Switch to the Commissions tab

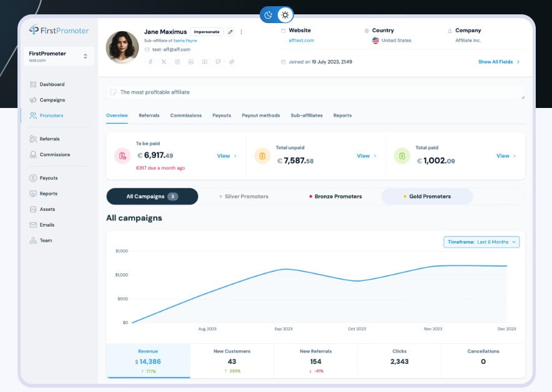click(185, 115)
